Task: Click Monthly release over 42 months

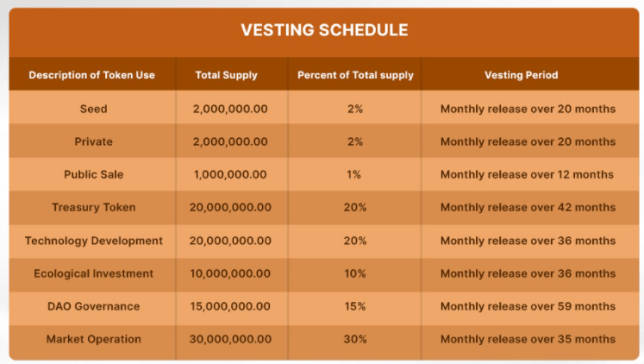Action: [528, 207]
